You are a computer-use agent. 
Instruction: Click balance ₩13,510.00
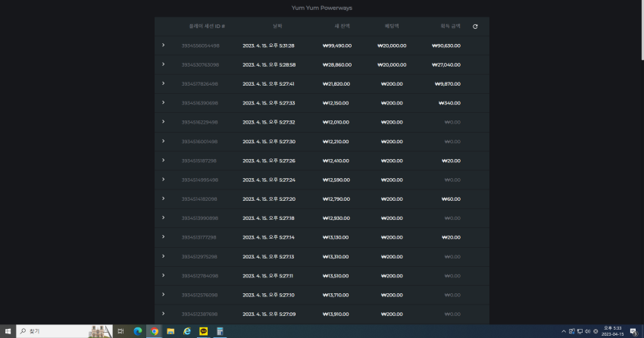click(x=336, y=276)
